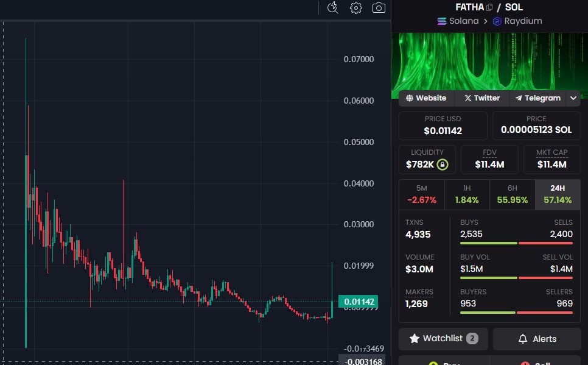Click the Solana breadcrumb link
588x365 pixels.
(x=458, y=21)
